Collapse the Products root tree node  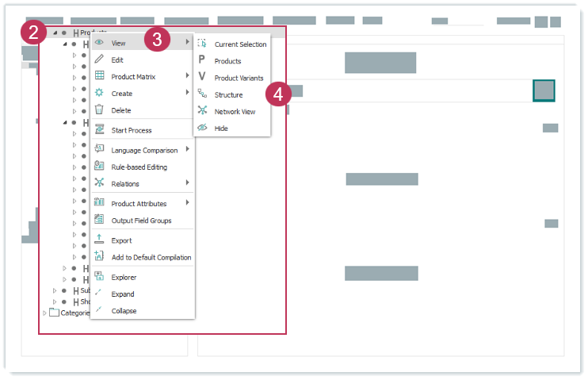(x=55, y=33)
